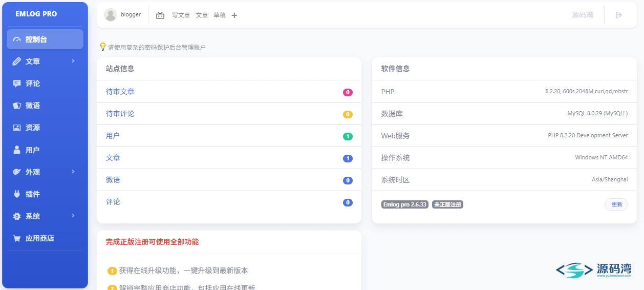Click the blogger user avatar
Image resolution: width=644 pixels, height=290 pixels.
[x=111, y=15]
